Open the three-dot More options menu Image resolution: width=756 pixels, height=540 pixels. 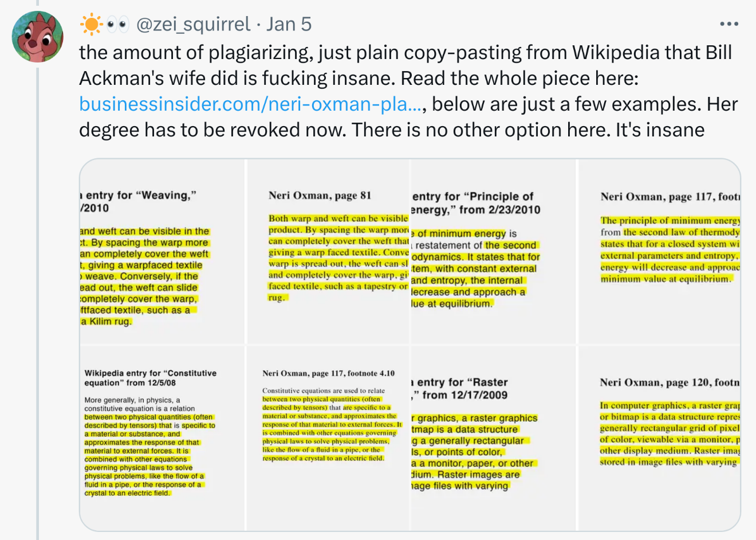729,24
